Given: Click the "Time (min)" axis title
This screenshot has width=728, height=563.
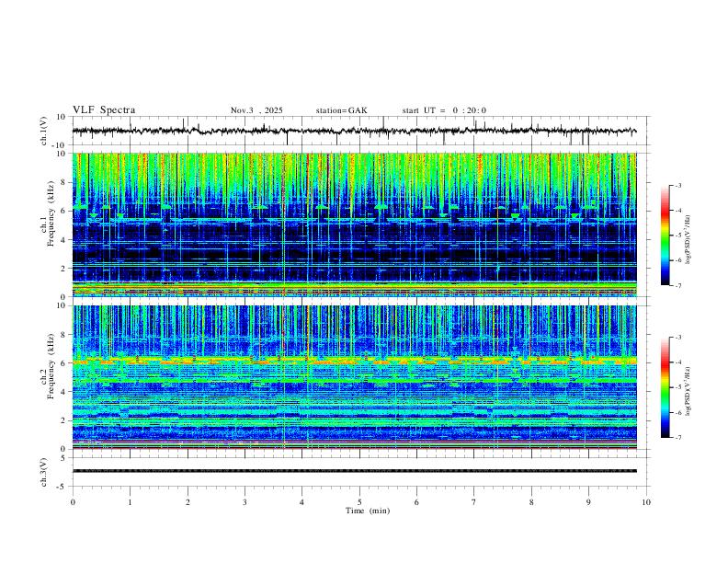Looking at the screenshot, I should (368, 511).
